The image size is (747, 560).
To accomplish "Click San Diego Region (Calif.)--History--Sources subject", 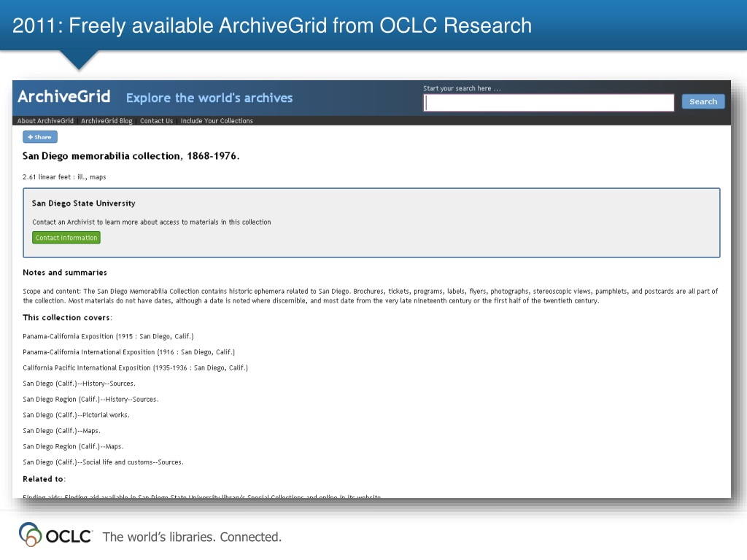I will pos(90,399).
